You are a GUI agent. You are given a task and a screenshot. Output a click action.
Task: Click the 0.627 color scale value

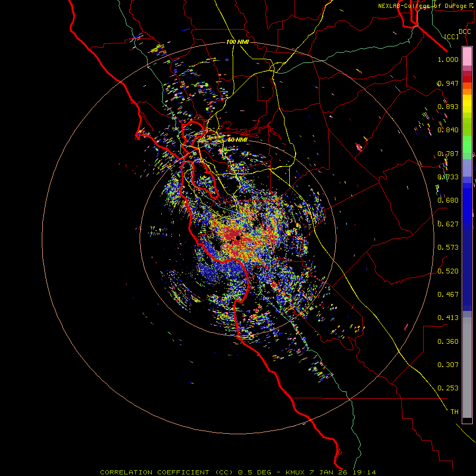448,224
